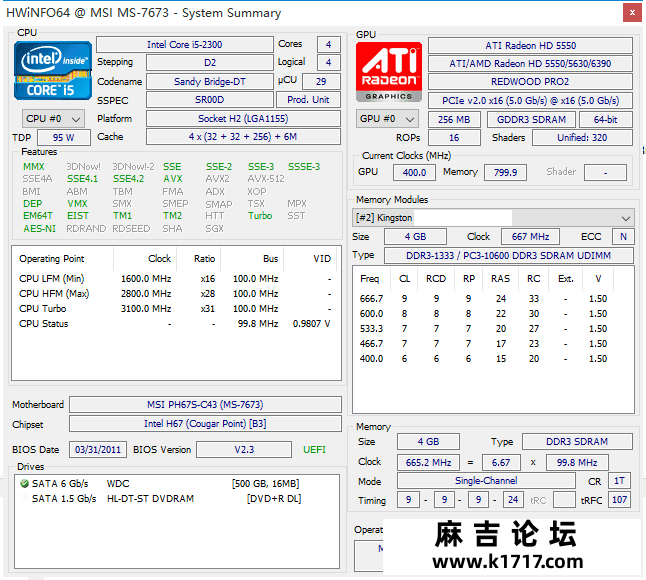Select the 400.0 frequency timing row
Image resolution: width=646 pixels, height=580 pixels.
(x=493, y=359)
